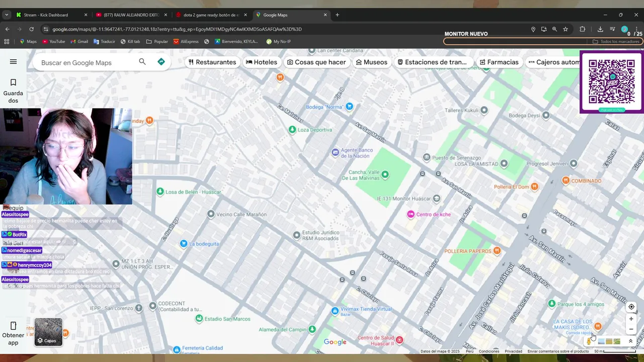Open the tab search dropdown arrow
This screenshot has height=362, width=644.
pos(7,15)
